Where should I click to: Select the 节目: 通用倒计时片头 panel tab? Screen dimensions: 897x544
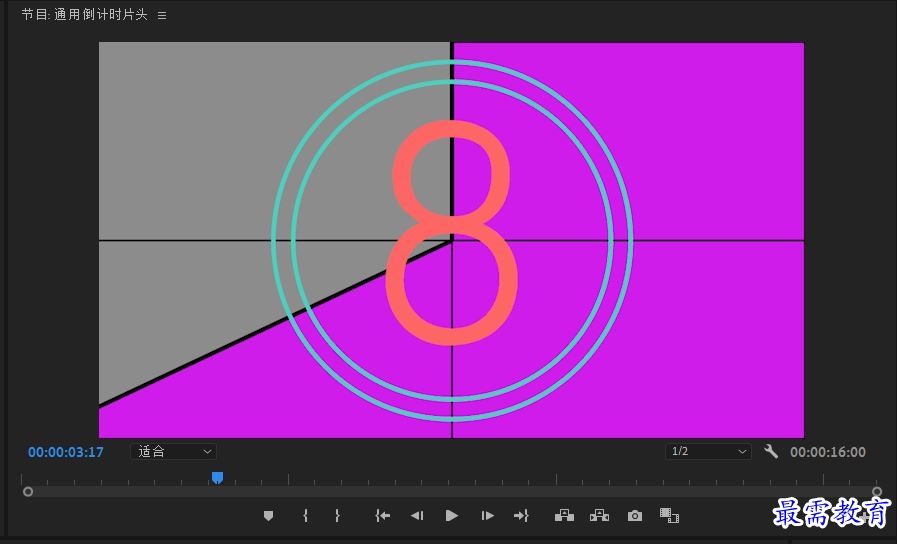[85, 15]
